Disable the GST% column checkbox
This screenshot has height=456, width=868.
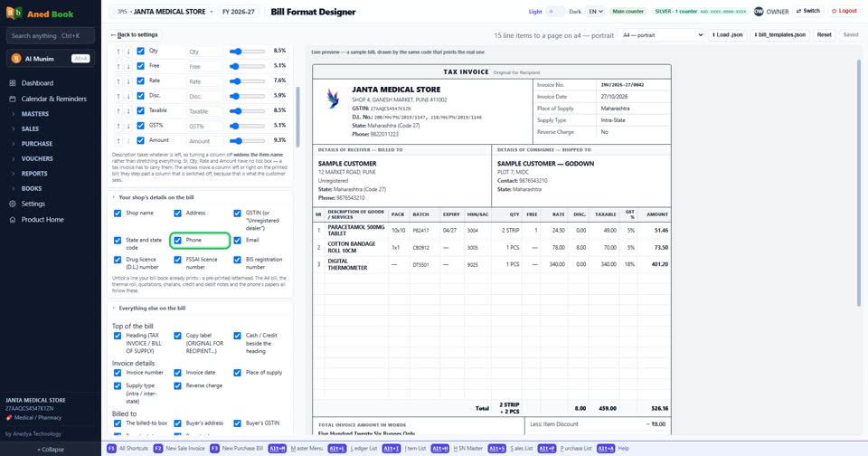click(x=141, y=126)
